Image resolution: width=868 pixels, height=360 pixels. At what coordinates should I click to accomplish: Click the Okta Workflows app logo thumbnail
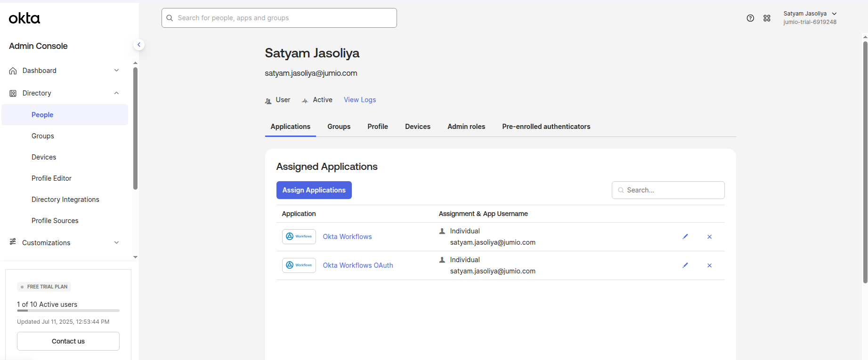coord(299,237)
